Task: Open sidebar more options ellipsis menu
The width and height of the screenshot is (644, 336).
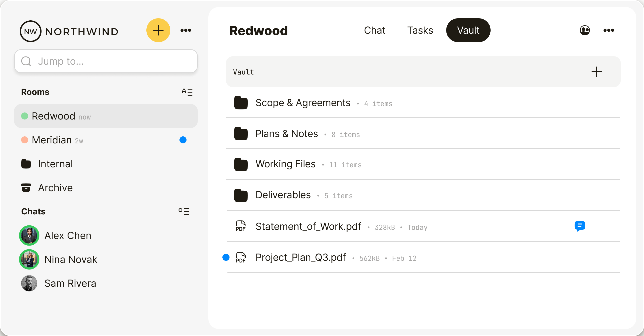Action: (186, 30)
